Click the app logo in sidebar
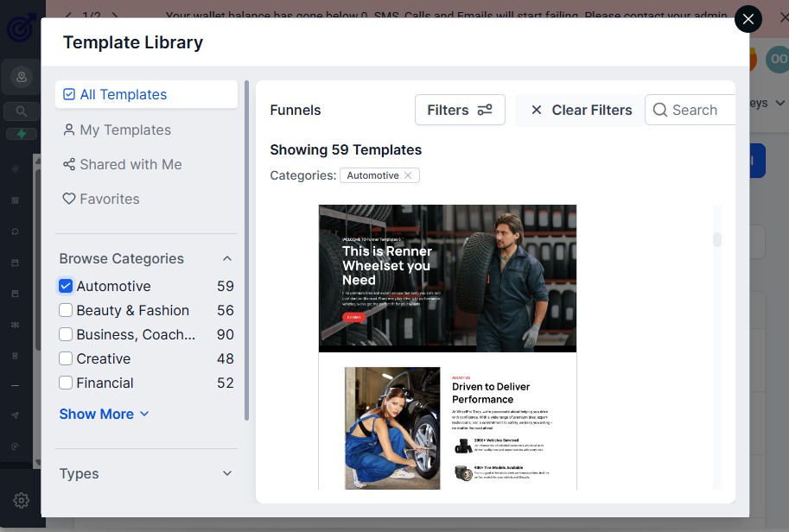The image size is (789, 532). pyautogui.click(x=21, y=28)
